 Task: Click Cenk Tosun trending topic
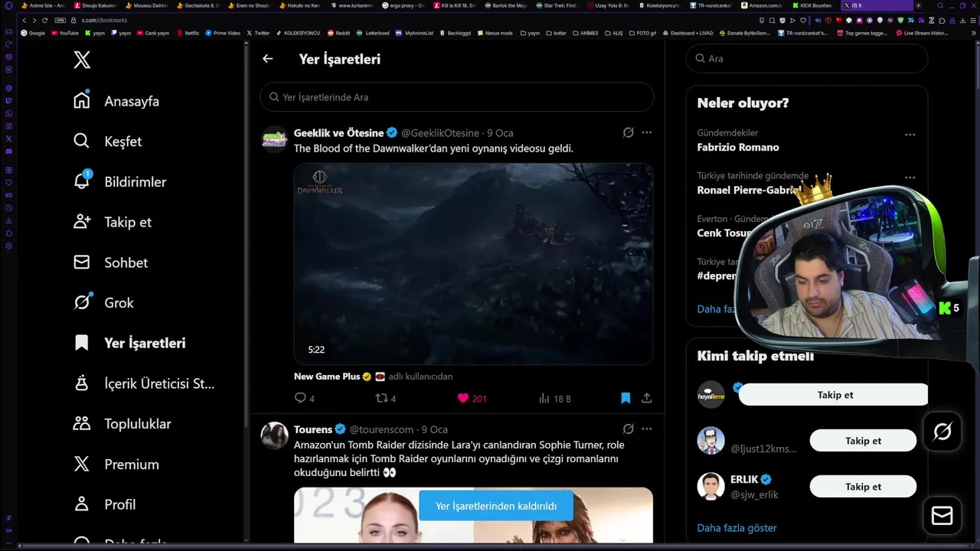click(x=724, y=233)
